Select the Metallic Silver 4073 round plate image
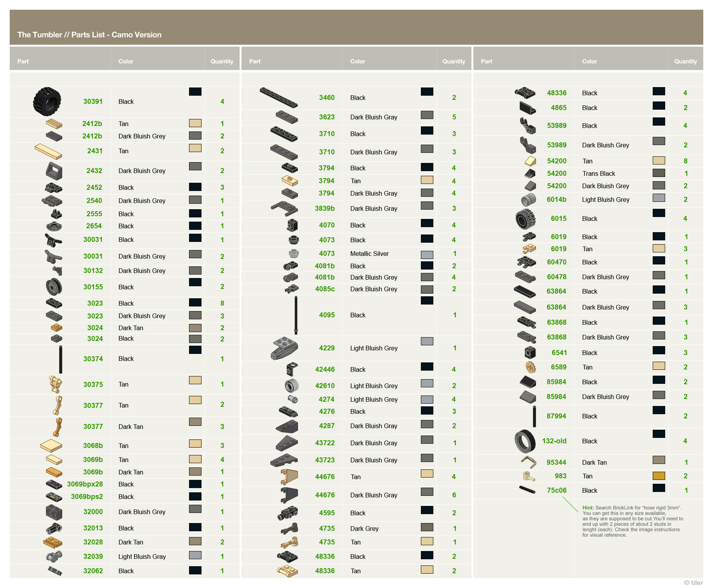Screen dimensions: 713x588 [x=294, y=254]
